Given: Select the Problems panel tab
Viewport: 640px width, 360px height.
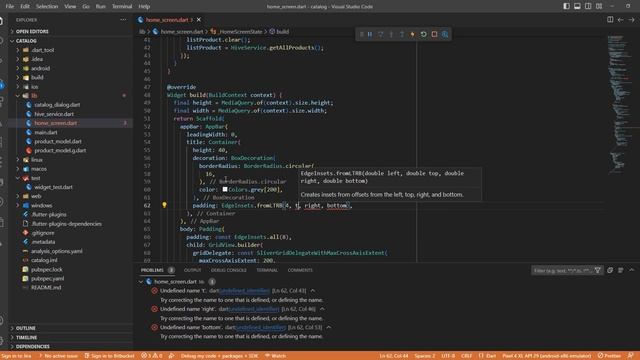Looking at the screenshot, I should (x=152, y=270).
